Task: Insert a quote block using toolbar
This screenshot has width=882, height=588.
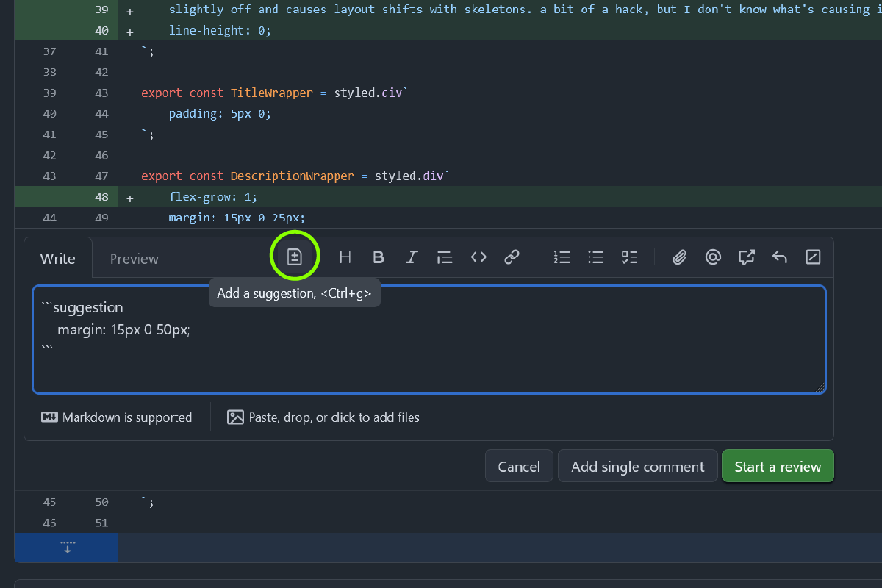Action: point(445,257)
